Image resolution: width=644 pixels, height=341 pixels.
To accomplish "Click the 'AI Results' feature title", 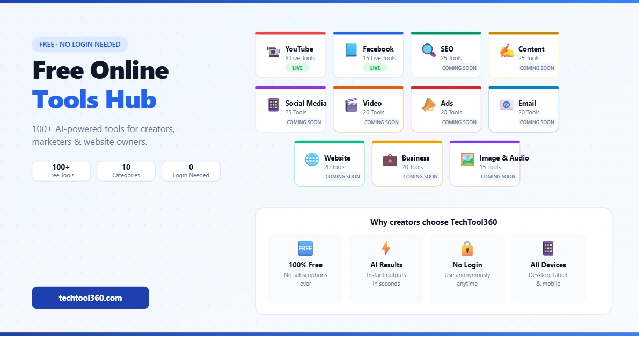I will (386, 265).
